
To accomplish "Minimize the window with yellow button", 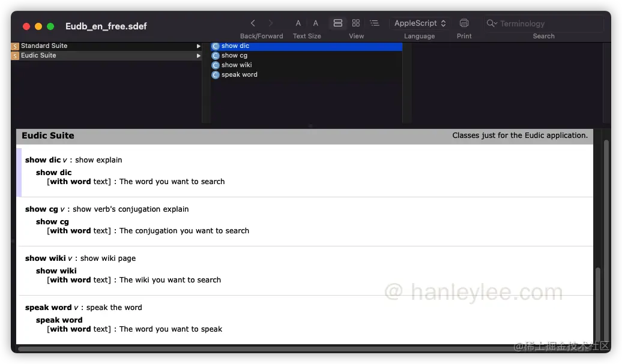I will pos(38,26).
